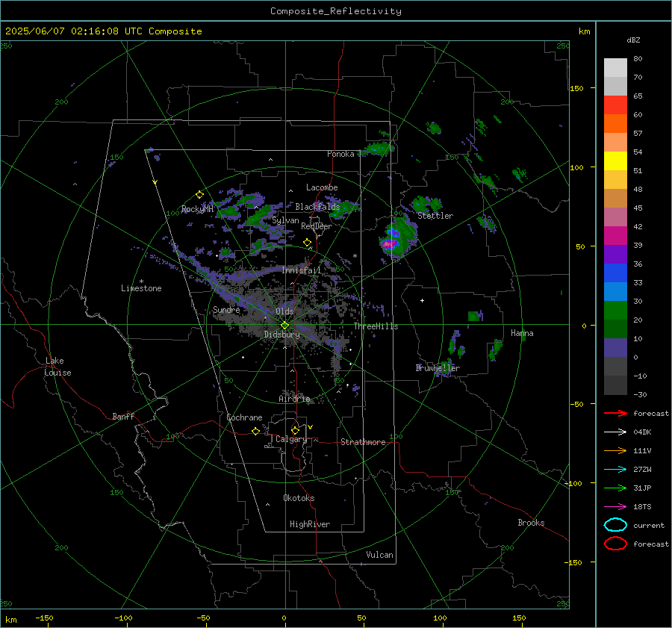Click the green 31JP arrow icon
This screenshot has height=628, width=672.
(615, 488)
